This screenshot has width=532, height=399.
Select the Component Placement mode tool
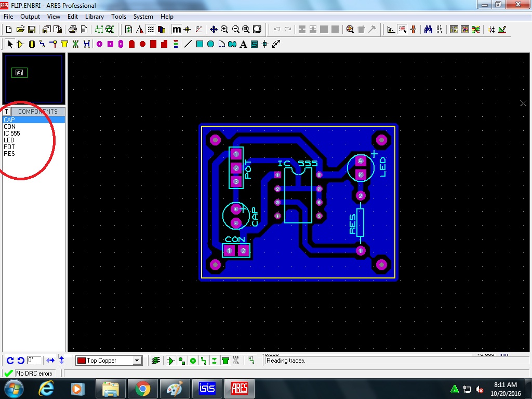(20, 44)
